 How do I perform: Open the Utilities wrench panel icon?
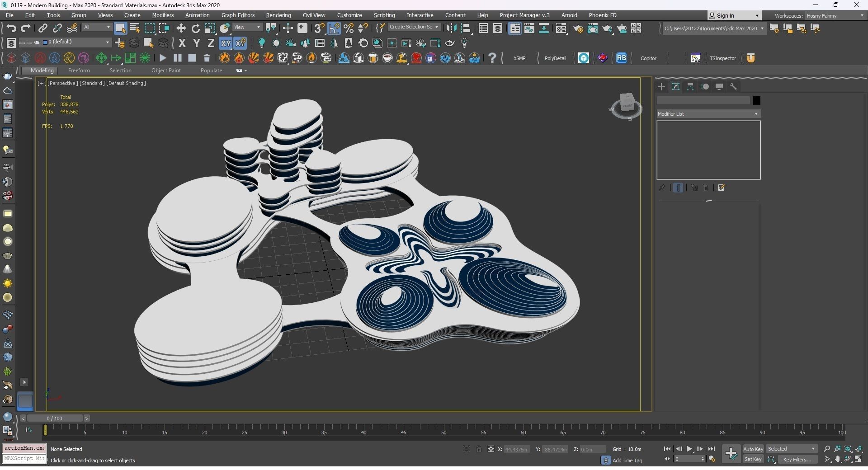click(734, 87)
